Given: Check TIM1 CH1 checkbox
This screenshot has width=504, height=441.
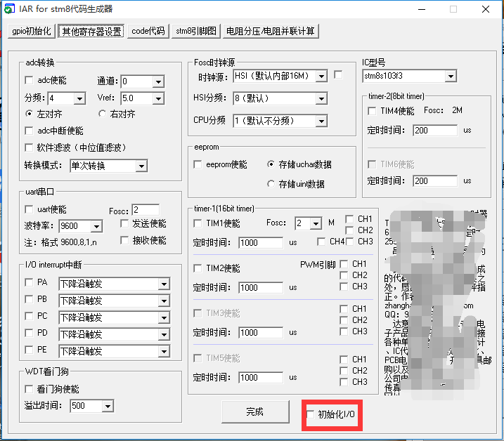Looking at the screenshot, I should point(349,219).
